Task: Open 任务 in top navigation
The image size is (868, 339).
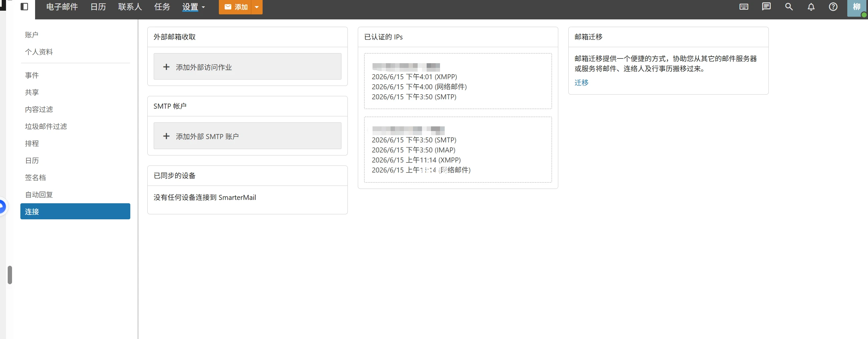Action: [162, 7]
